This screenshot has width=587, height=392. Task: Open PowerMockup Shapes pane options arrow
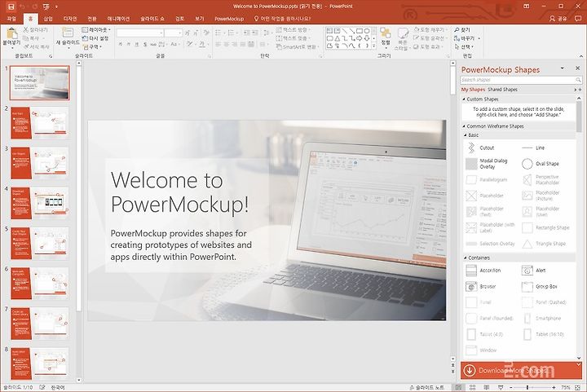coord(562,68)
